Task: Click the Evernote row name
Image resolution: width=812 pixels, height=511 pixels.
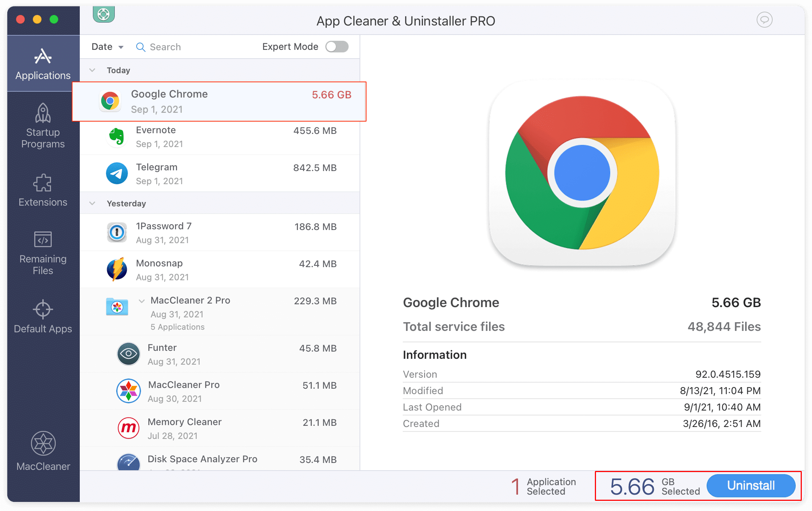Action: click(156, 130)
